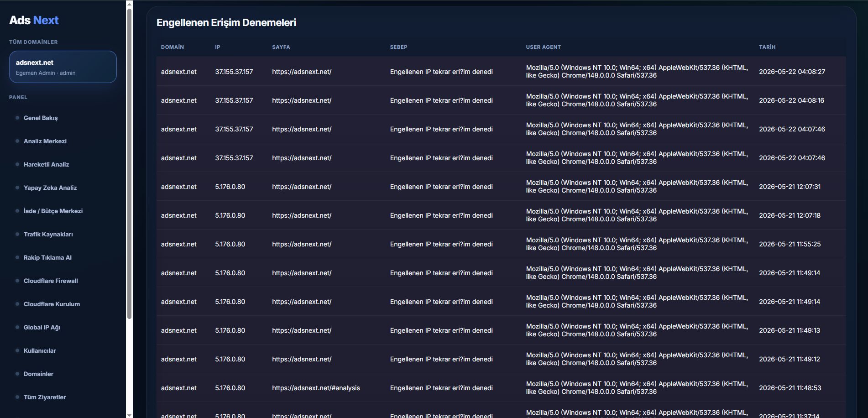Open the https://adsnext.net/#analysis page cell
The height and width of the screenshot is (418, 868).
point(316,388)
